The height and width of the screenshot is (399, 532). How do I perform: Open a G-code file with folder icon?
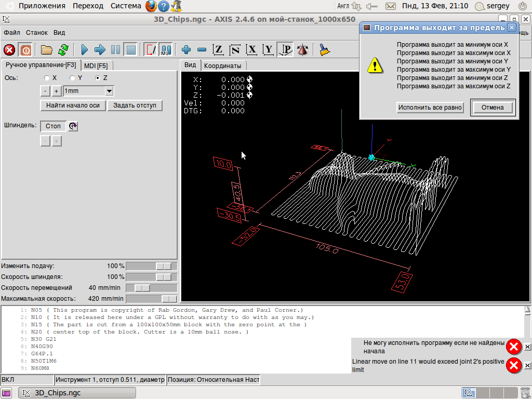(x=47, y=50)
